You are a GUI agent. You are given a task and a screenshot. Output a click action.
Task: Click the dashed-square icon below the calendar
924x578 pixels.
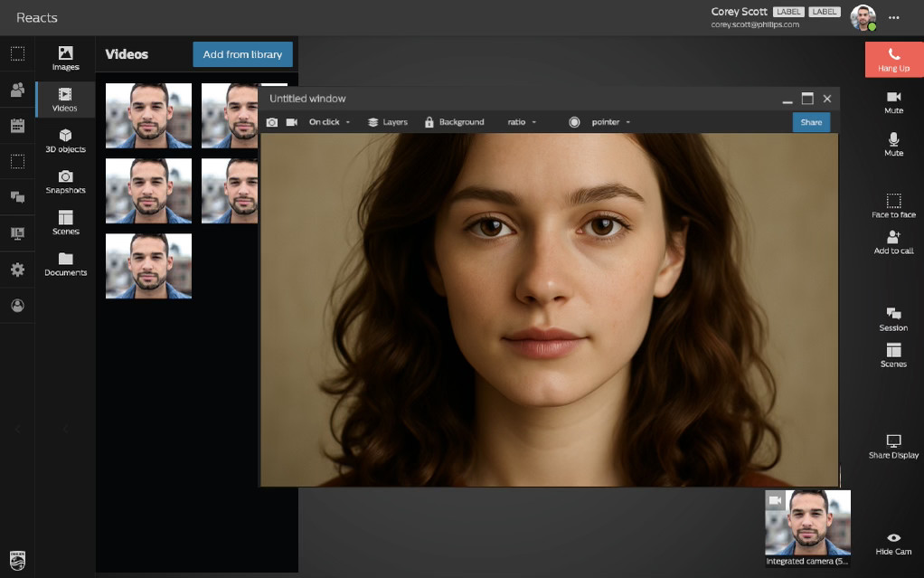[x=18, y=161]
